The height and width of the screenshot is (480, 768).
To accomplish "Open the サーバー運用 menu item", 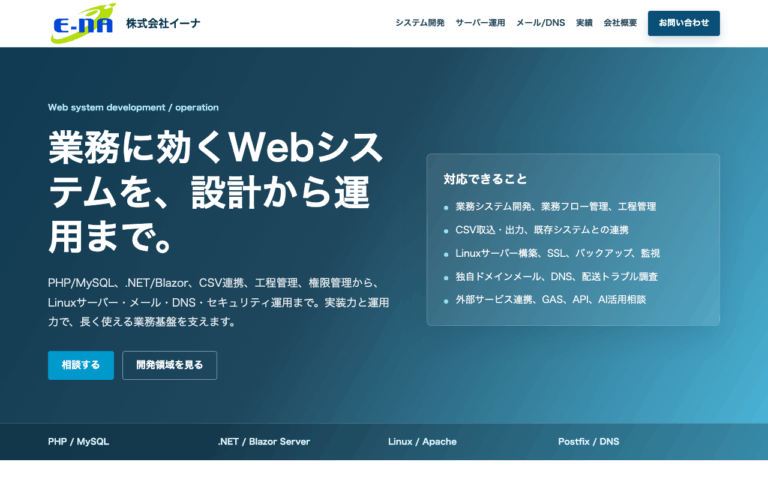I will point(480,23).
